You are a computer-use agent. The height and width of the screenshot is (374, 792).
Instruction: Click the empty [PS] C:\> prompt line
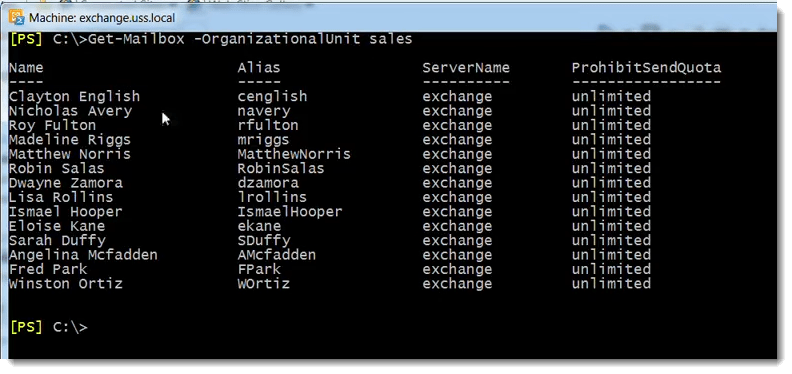(48, 328)
